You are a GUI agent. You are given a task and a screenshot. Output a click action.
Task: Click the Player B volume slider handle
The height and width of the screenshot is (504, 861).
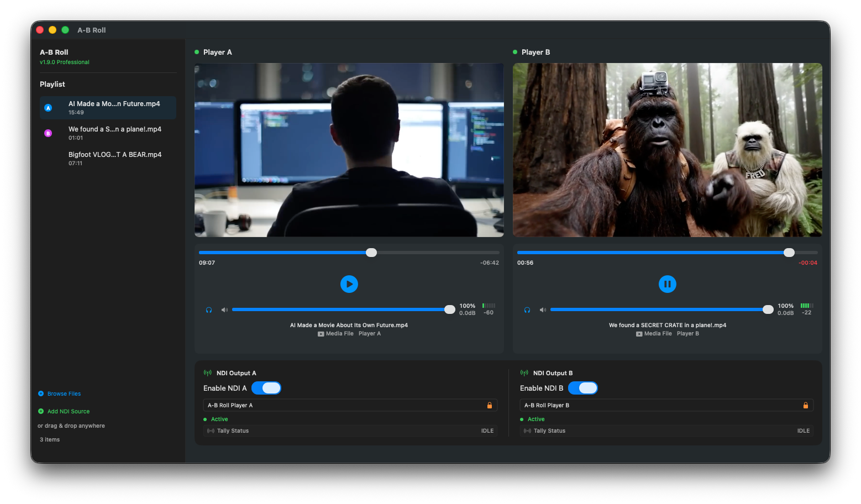[768, 309]
